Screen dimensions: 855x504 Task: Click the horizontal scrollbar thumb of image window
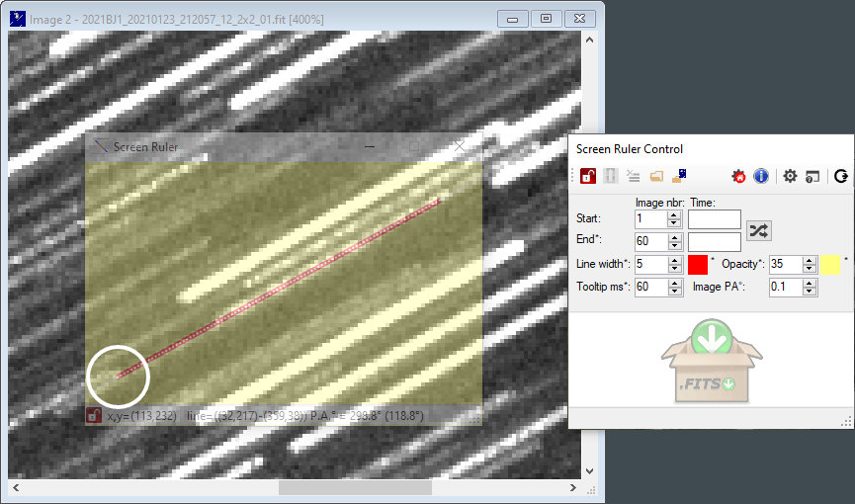(x=355, y=488)
